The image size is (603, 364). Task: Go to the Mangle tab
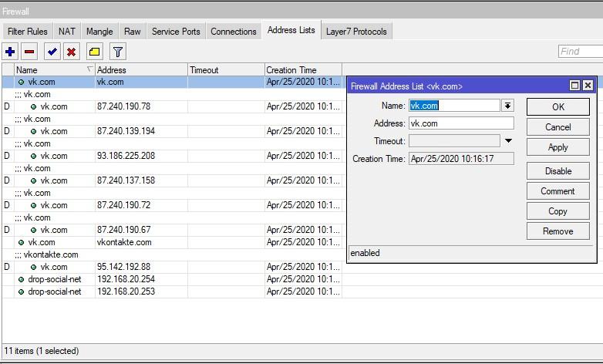(99, 32)
